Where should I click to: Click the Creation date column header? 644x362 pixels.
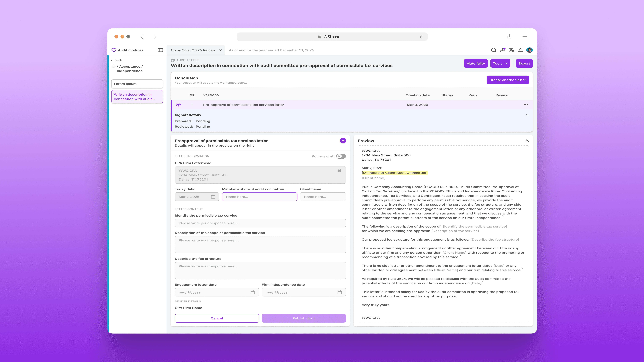coord(418,95)
